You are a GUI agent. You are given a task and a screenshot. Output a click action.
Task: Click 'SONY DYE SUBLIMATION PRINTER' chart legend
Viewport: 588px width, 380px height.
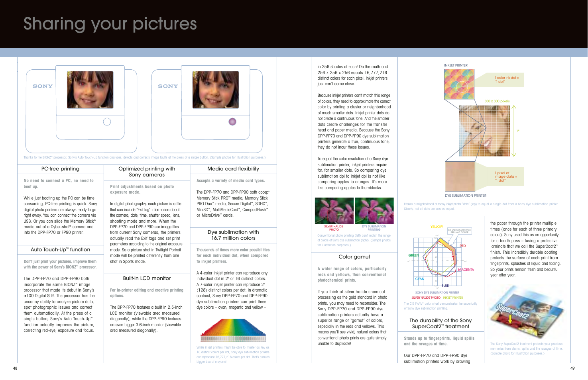pos(437,292)
